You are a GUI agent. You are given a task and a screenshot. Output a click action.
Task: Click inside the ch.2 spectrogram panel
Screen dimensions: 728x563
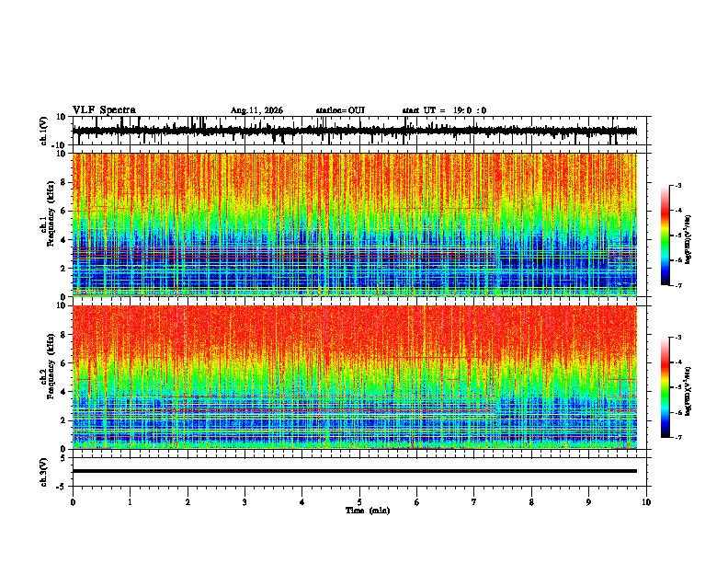pos(355,377)
